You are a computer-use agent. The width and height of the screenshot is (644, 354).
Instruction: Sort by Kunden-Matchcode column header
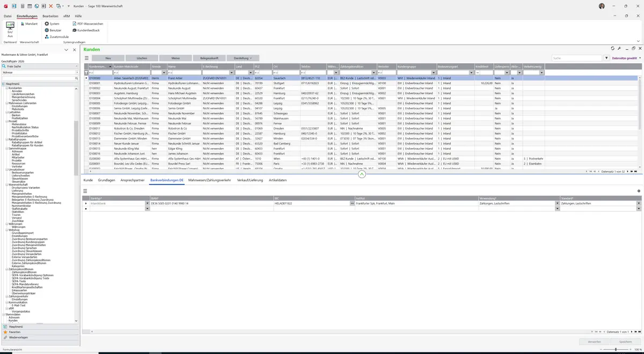coord(131,67)
